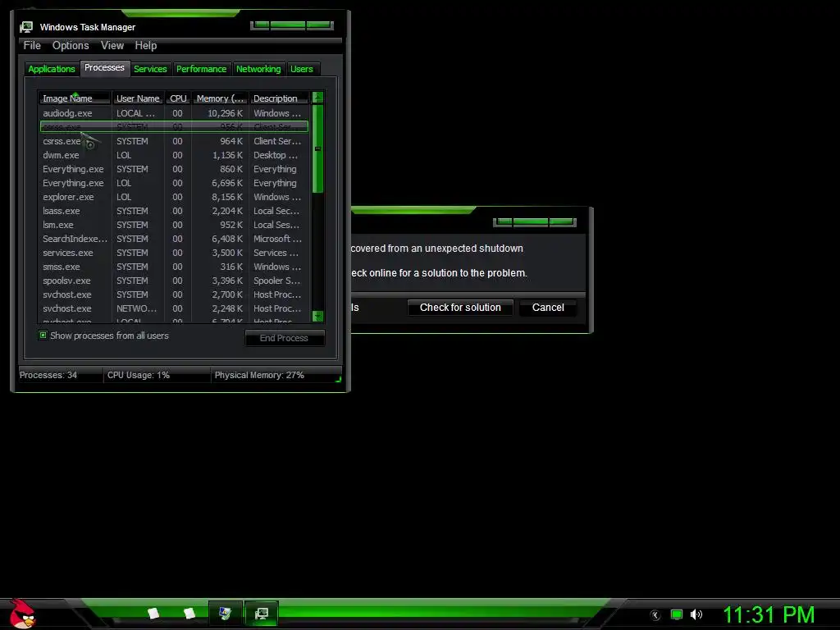The width and height of the screenshot is (840, 630).
Task: Switch to the Services tab
Action: point(151,69)
